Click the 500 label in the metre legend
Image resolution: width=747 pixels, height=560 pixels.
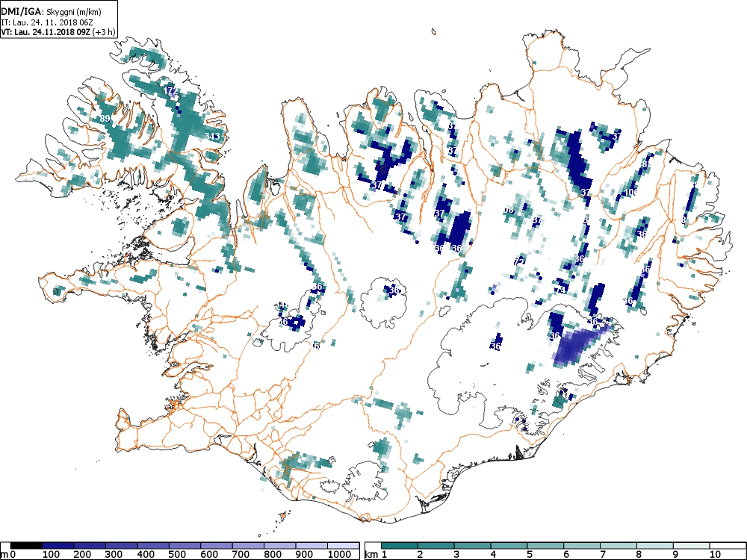pos(177,554)
